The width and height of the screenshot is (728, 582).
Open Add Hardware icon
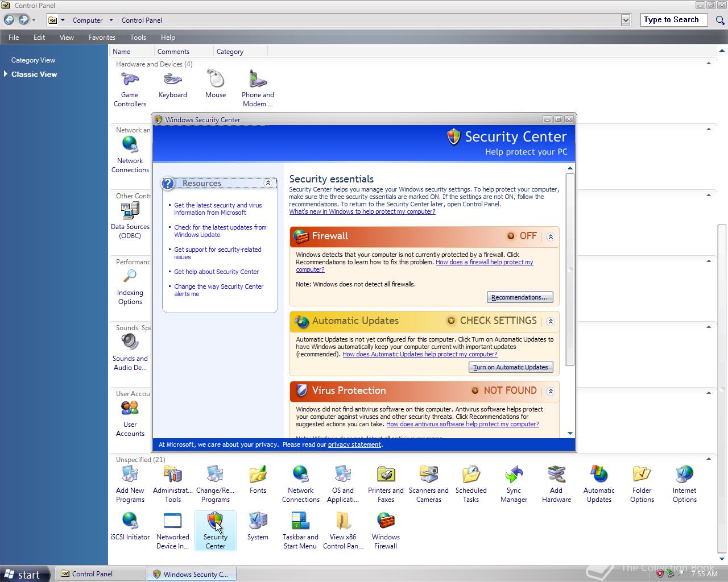556,484
